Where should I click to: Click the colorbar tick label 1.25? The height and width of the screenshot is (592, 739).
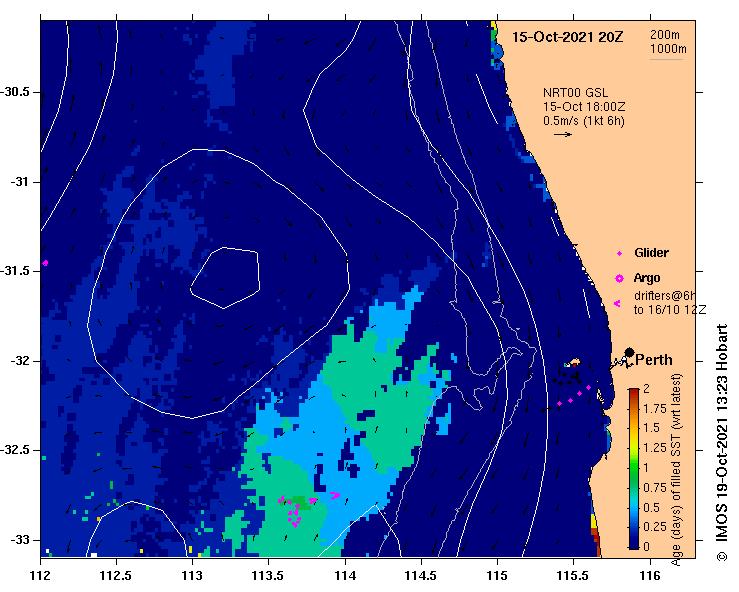655,448
